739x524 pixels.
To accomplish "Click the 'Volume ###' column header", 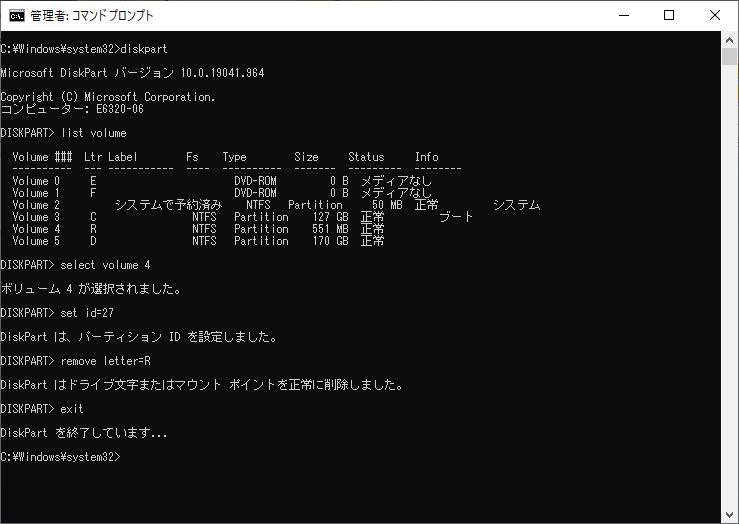I will (42, 157).
